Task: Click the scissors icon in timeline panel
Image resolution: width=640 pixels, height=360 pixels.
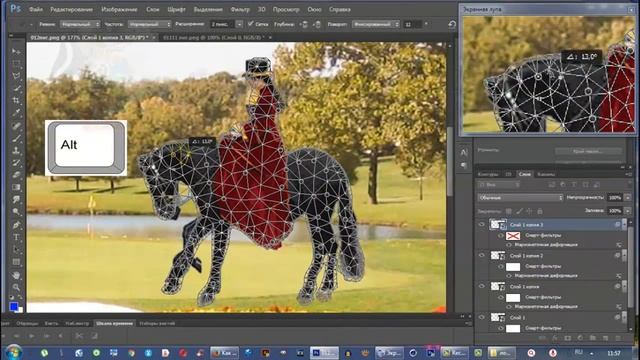Action: tap(79, 336)
